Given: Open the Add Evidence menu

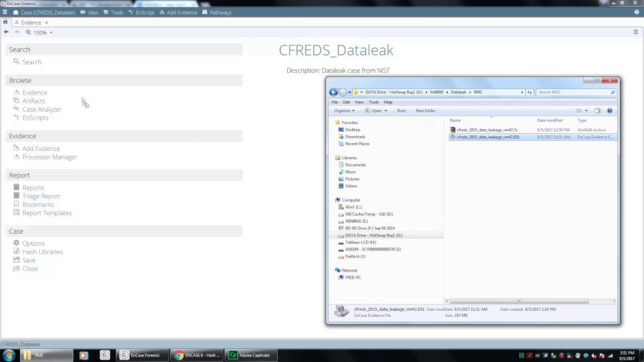Looking at the screenshot, I should click(178, 13).
